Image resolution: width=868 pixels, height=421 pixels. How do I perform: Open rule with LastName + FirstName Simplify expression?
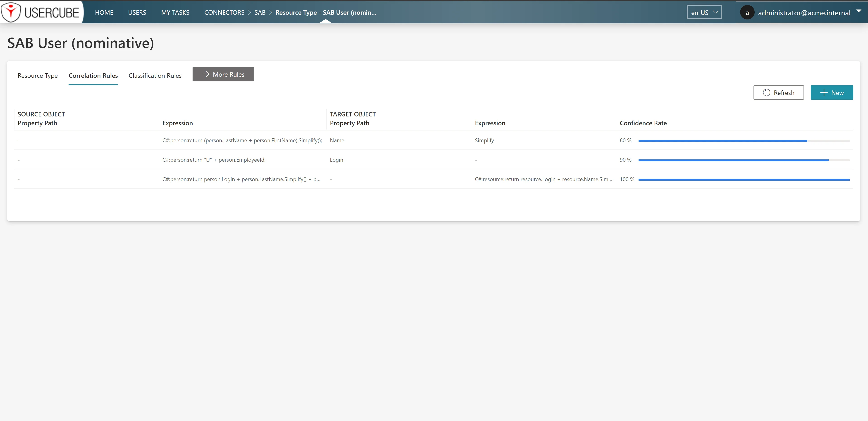coord(242,140)
